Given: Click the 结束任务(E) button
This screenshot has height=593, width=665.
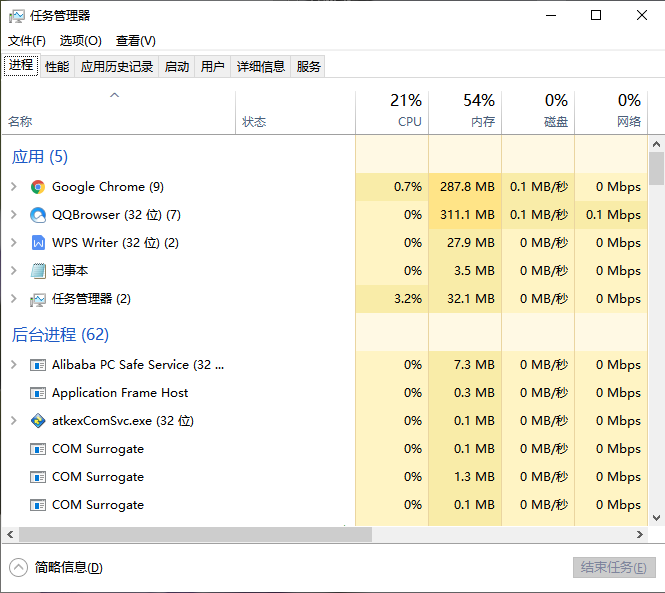Looking at the screenshot, I should pos(614,568).
